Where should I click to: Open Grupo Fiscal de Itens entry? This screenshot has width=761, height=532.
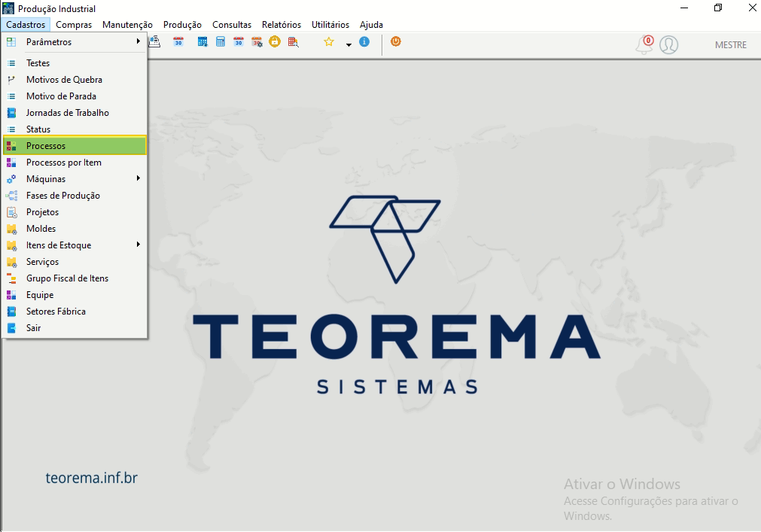[x=75, y=278]
